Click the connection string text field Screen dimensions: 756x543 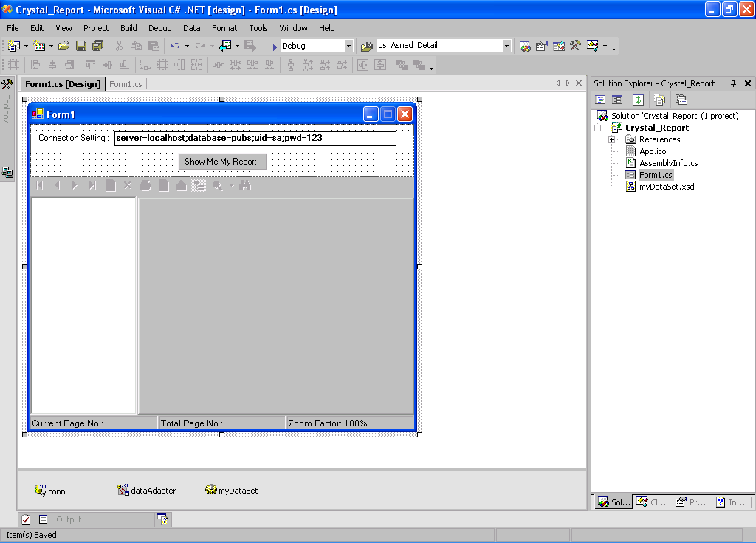(255, 138)
